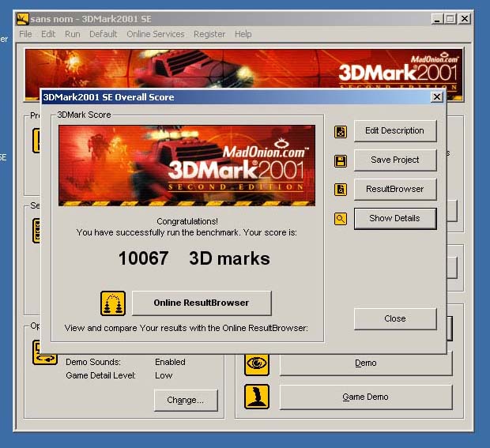Click the 10067 score value

point(143,258)
